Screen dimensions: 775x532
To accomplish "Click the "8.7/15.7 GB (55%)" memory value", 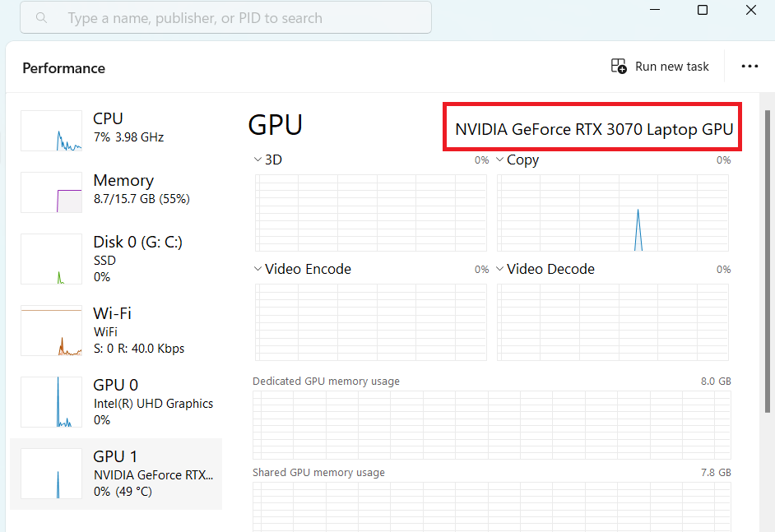I will coord(142,199).
